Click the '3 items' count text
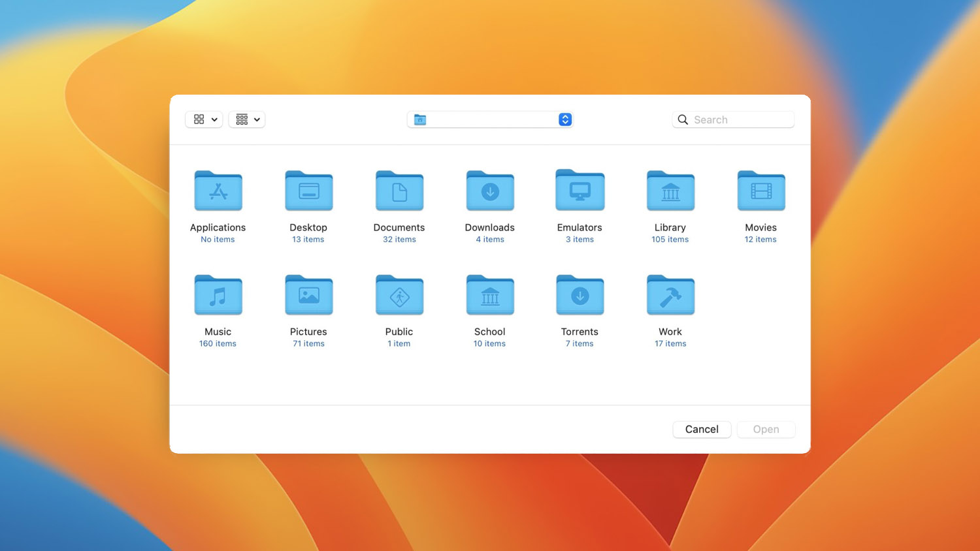 pyautogui.click(x=580, y=240)
